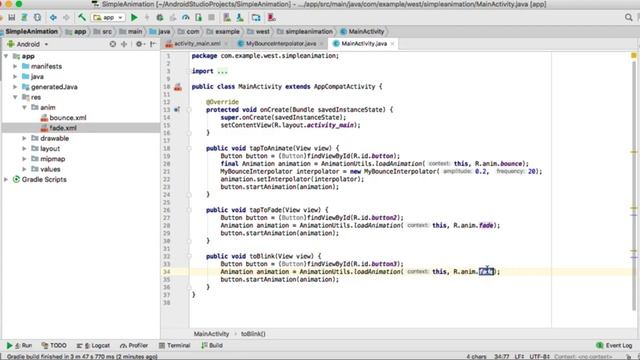Viewport: 640px width, 360px height.
Task: Click the yellow inspection indicator atop the scrollbar
Action: coord(634,56)
